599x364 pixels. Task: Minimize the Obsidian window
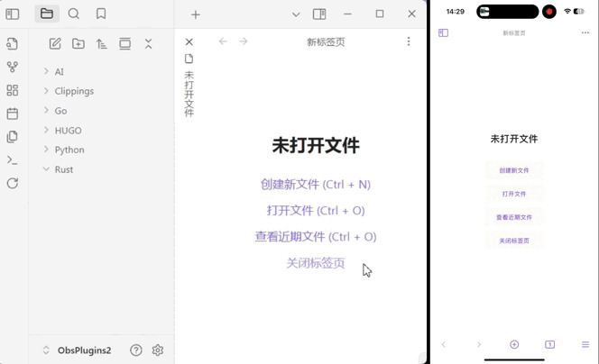coord(347,14)
